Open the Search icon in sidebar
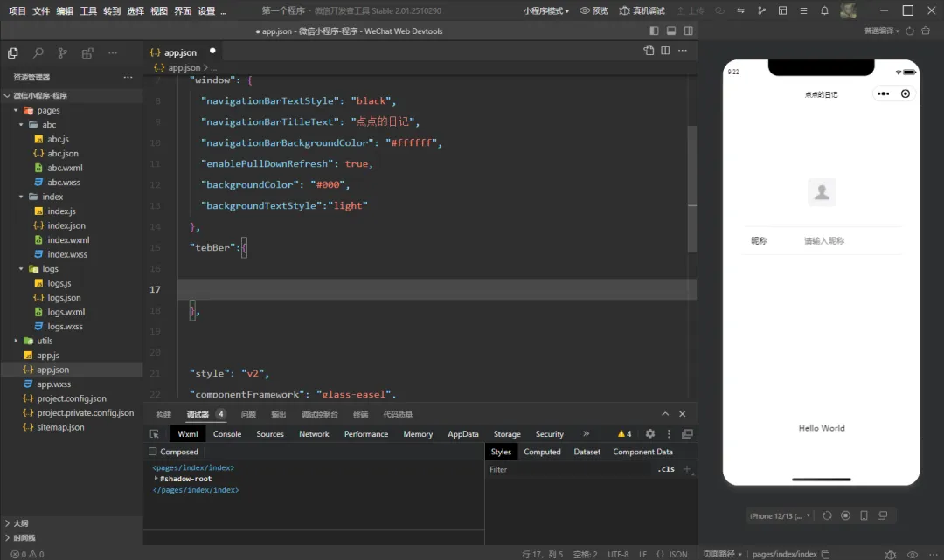This screenshot has height=560, width=944. 38,53
